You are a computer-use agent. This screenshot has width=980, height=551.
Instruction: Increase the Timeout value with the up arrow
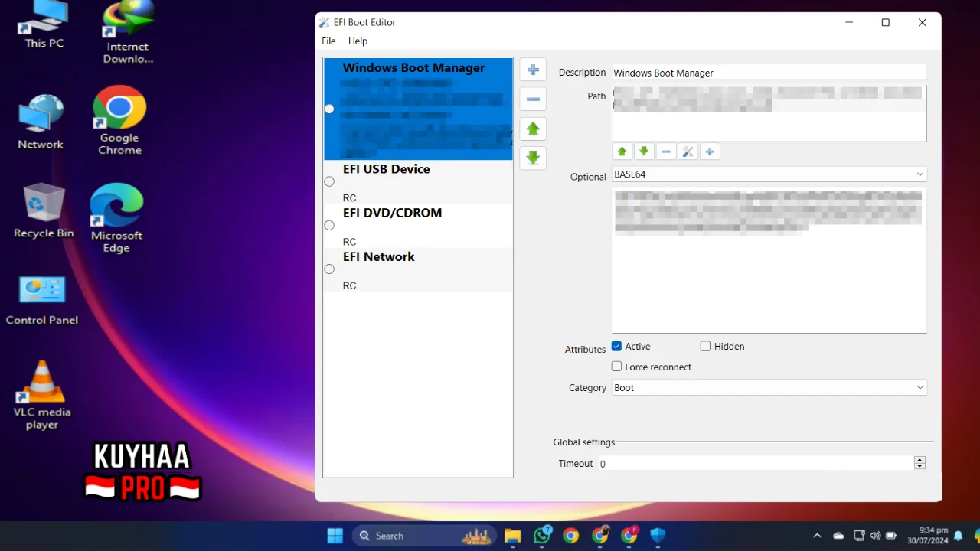click(920, 460)
